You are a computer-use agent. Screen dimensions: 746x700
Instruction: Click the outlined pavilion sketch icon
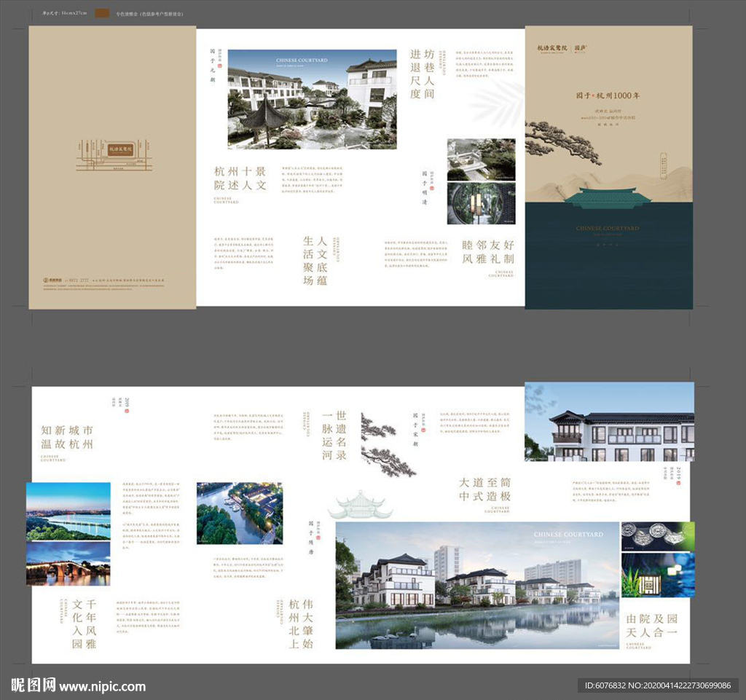click(x=360, y=506)
